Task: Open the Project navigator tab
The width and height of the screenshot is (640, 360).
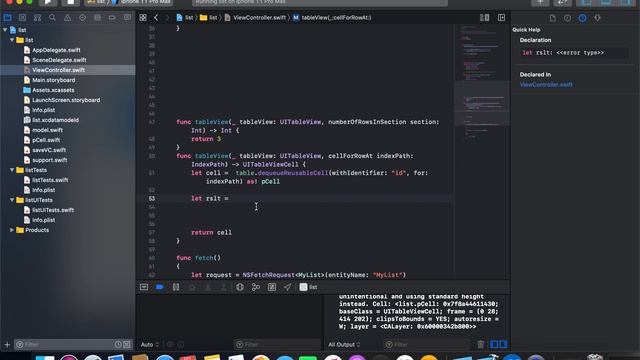Action: pyautogui.click(x=7, y=18)
